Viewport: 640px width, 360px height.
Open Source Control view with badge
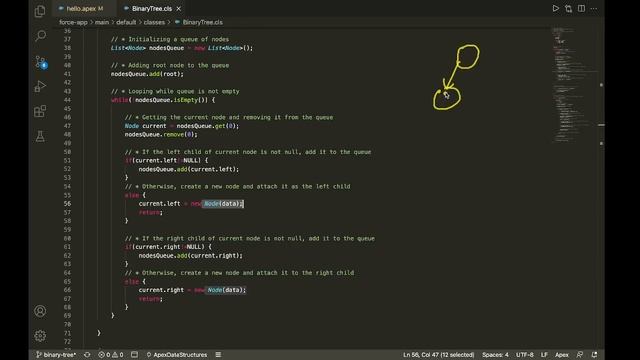40,62
